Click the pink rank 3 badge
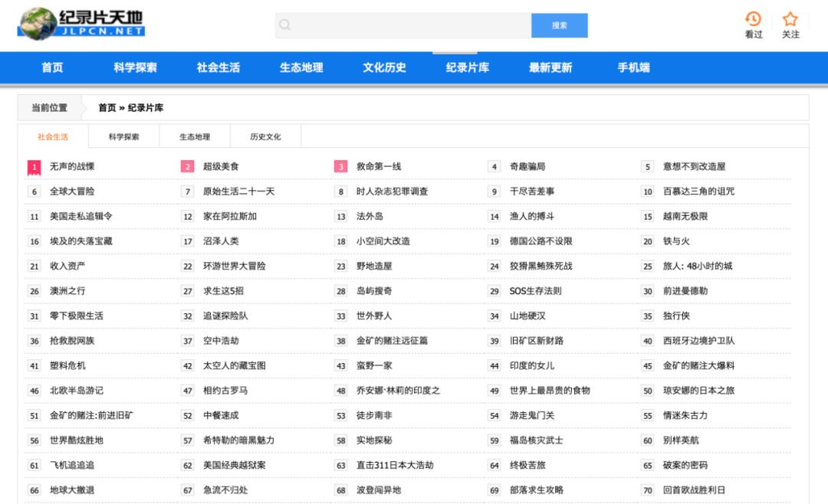This screenshot has height=504, width=828. [x=340, y=166]
